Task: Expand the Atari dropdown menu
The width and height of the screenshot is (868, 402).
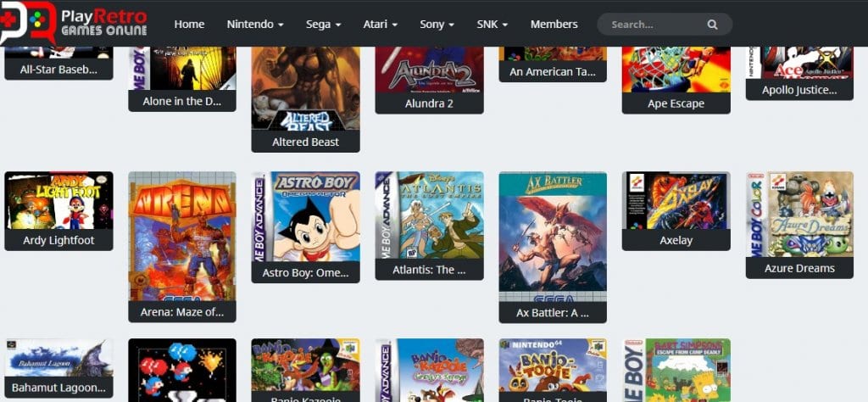Action: pos(381,25)
